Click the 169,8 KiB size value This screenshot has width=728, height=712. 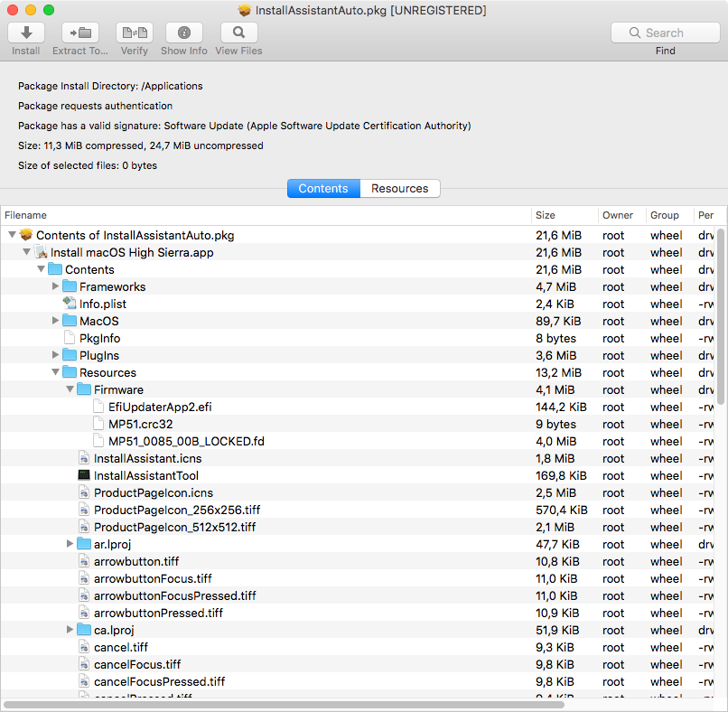[561, 475]
